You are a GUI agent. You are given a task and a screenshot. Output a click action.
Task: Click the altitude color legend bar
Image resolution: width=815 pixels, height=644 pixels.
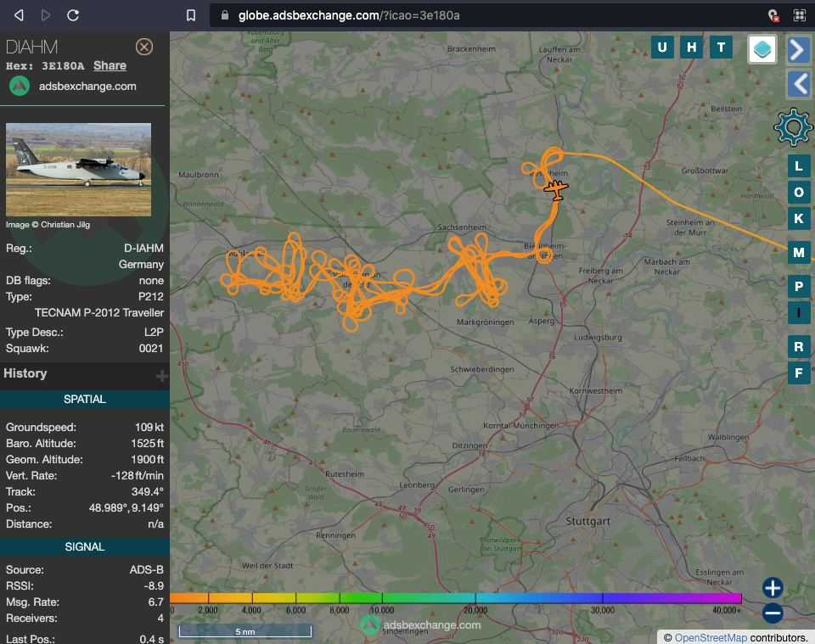pos(456,598)
